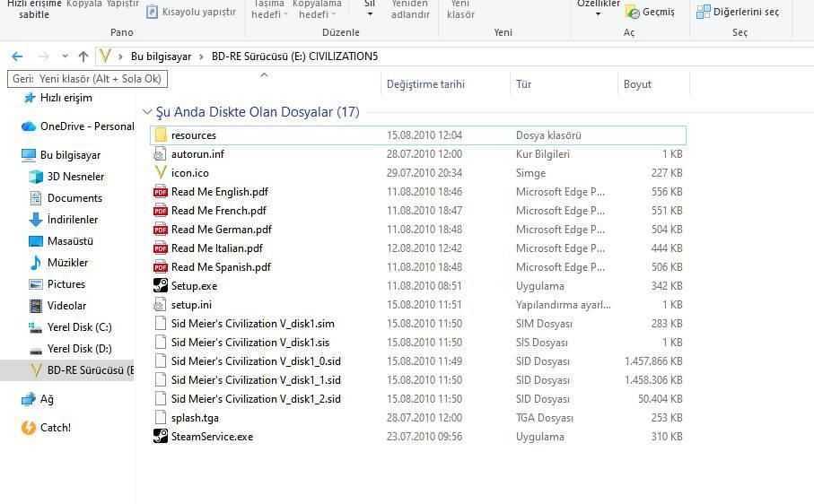Open '3D Nesneler' folder in sidebar
The height and width of the screenshot is (504, 814).
coord(66,177)
